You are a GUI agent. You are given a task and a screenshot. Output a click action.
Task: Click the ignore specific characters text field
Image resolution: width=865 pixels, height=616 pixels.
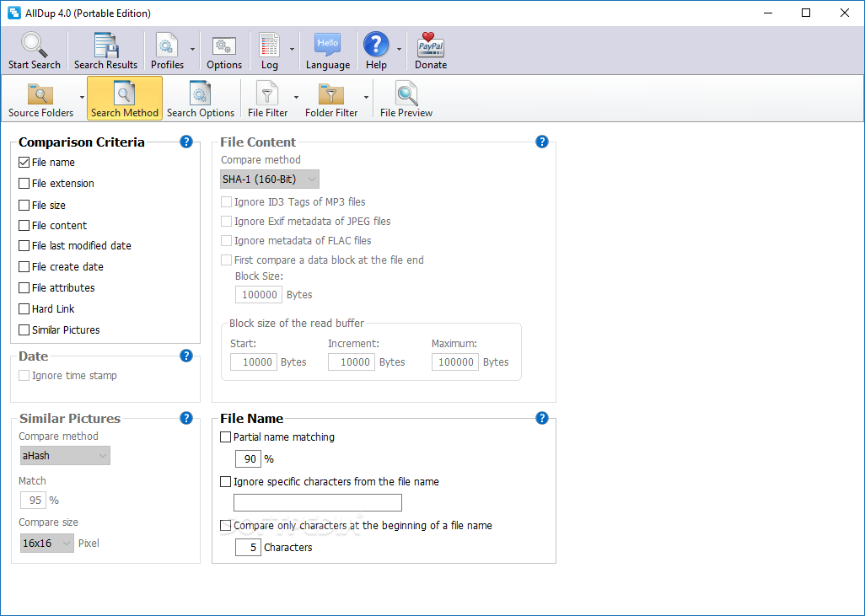[318, 502]
